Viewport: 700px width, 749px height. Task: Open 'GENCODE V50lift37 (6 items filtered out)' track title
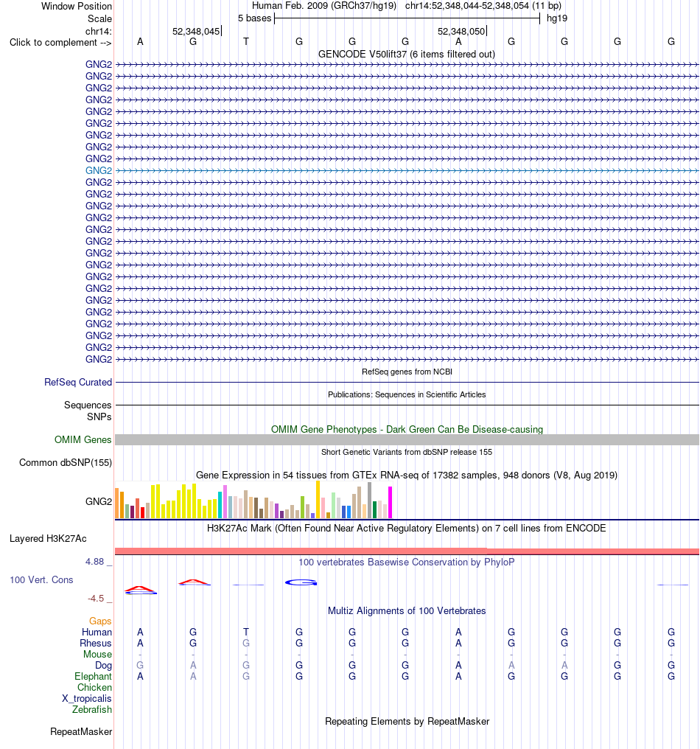tap(406, 54)
